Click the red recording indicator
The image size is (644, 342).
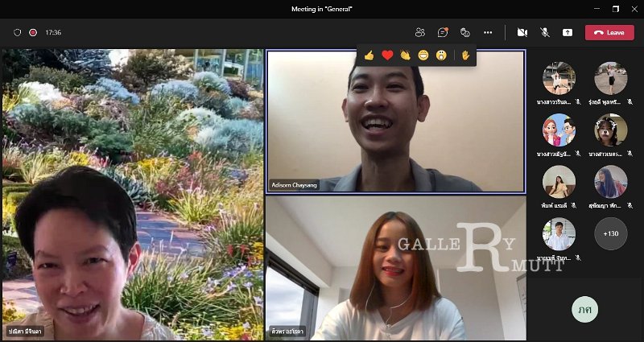tap(33, 32)
